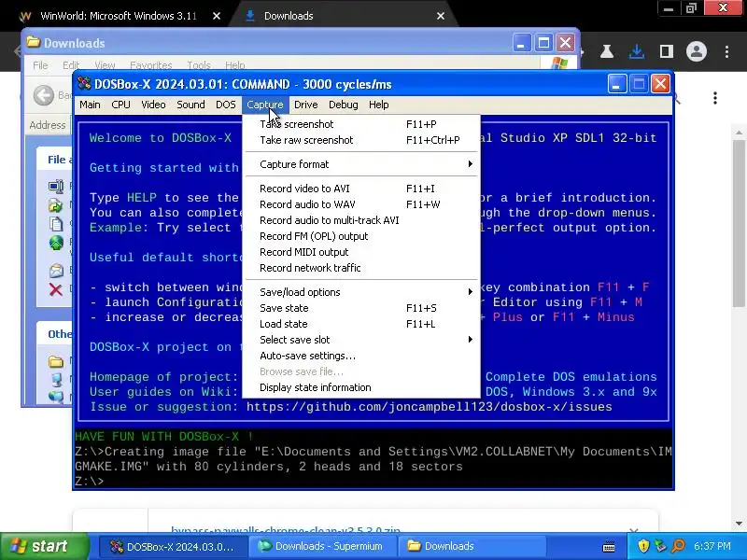Switch to DOSBox-X taskbar button
Screen dimensions: 747x560
(x=173, y=546)
